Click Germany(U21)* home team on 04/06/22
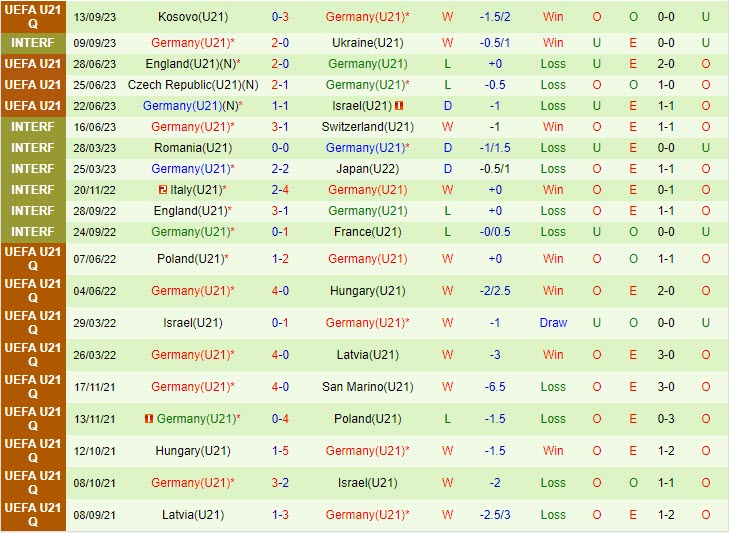Image resolution: width=729 pixels, height=533 pixels. tap(193, 291)
